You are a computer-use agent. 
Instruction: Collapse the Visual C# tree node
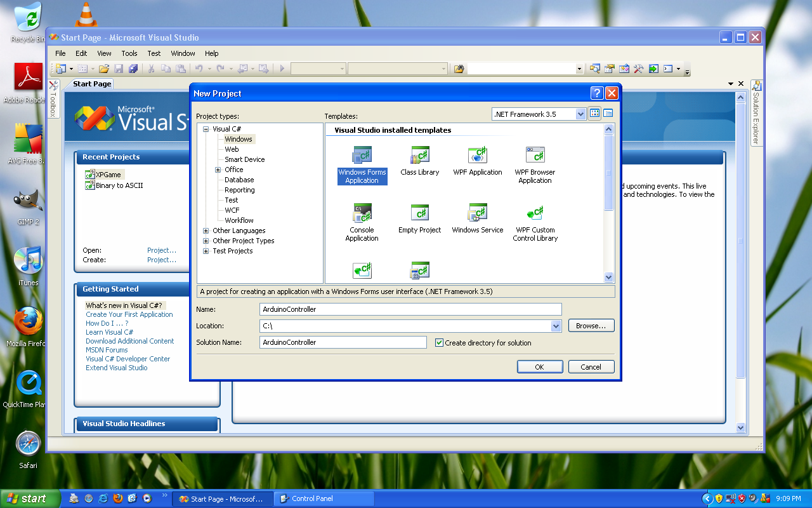[x=206, y=129]
